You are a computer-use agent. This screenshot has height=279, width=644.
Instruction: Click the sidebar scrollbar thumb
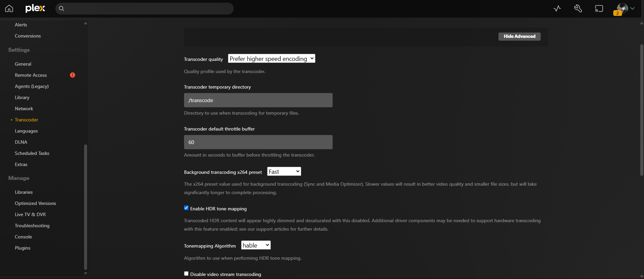[x=85, y=206]
